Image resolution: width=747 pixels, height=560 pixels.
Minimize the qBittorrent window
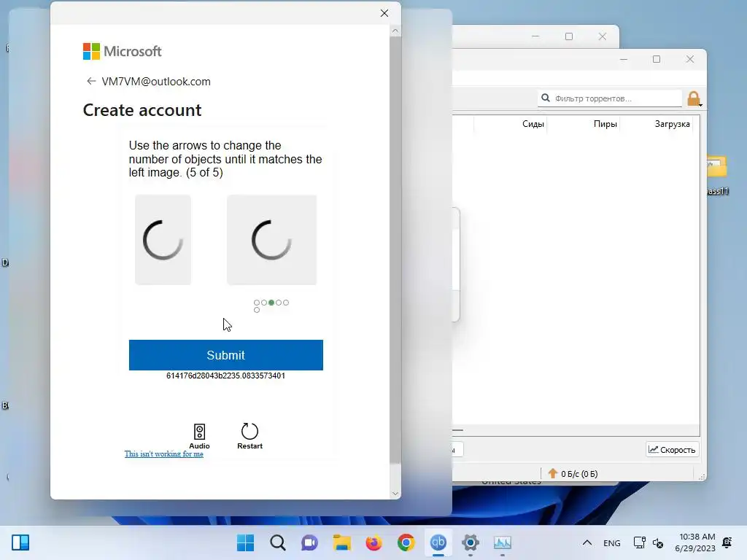coord(624,59)
